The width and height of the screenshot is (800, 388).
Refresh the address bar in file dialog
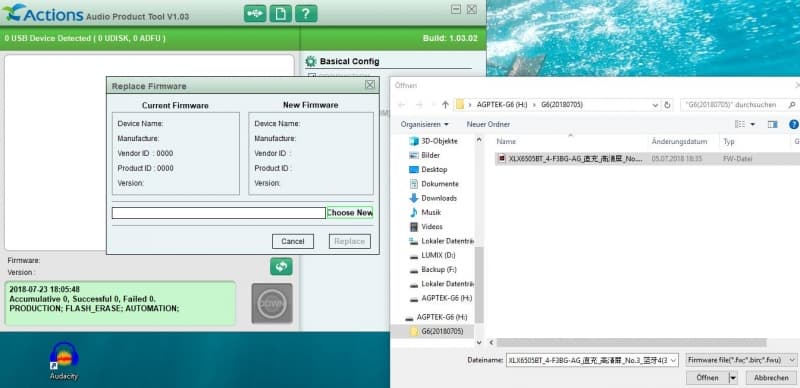point(667,105)
